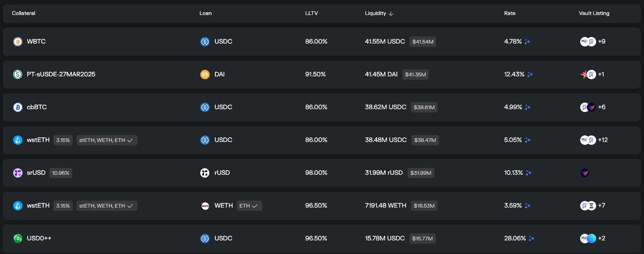
Task: Click the DAI loan token icon
Action: click(x=205, y=75)
